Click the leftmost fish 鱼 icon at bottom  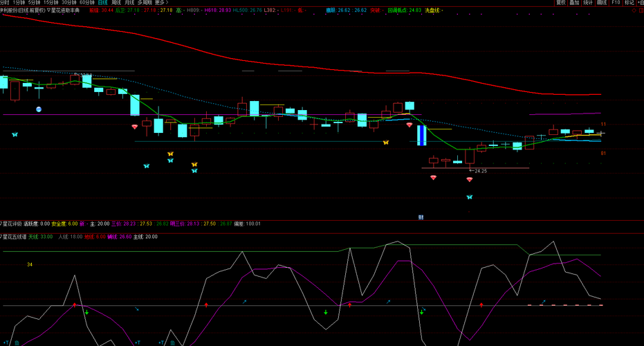[x=17, y=343]
